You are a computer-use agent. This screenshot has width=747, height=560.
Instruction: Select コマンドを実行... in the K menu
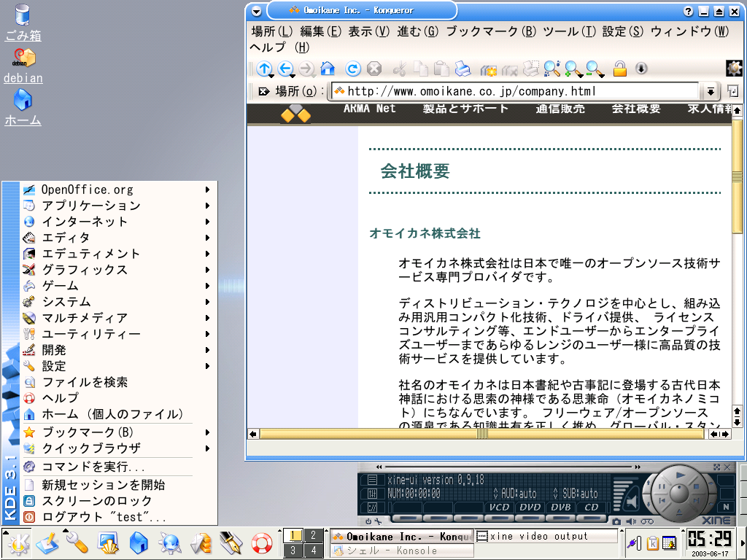click(x=119, y=467)
